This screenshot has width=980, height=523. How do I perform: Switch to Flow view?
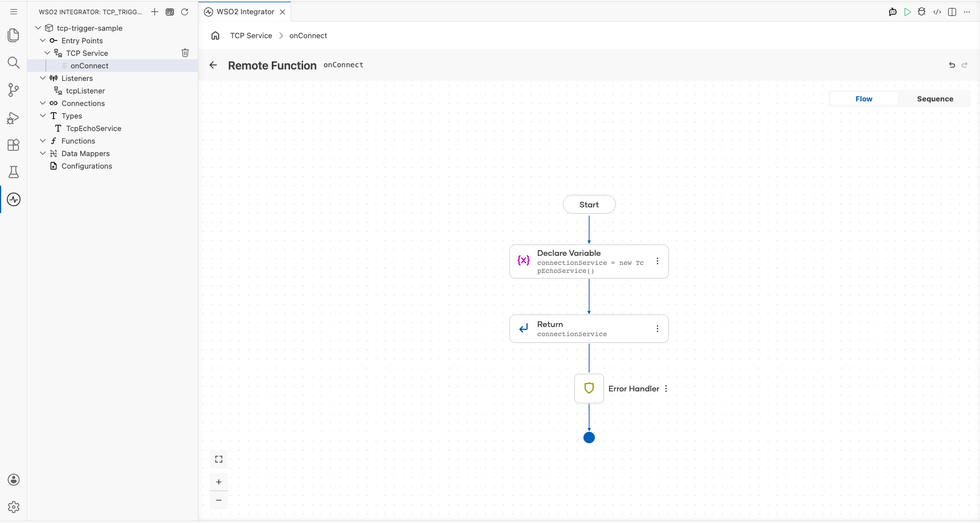pyautogui.click(x=864, y=99)
